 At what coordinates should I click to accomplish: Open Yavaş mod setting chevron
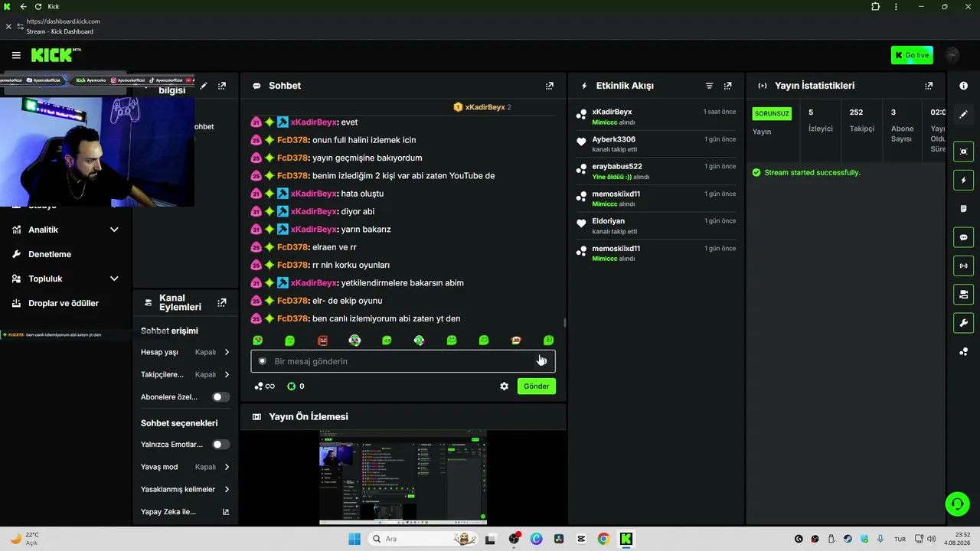coord(227,467)
